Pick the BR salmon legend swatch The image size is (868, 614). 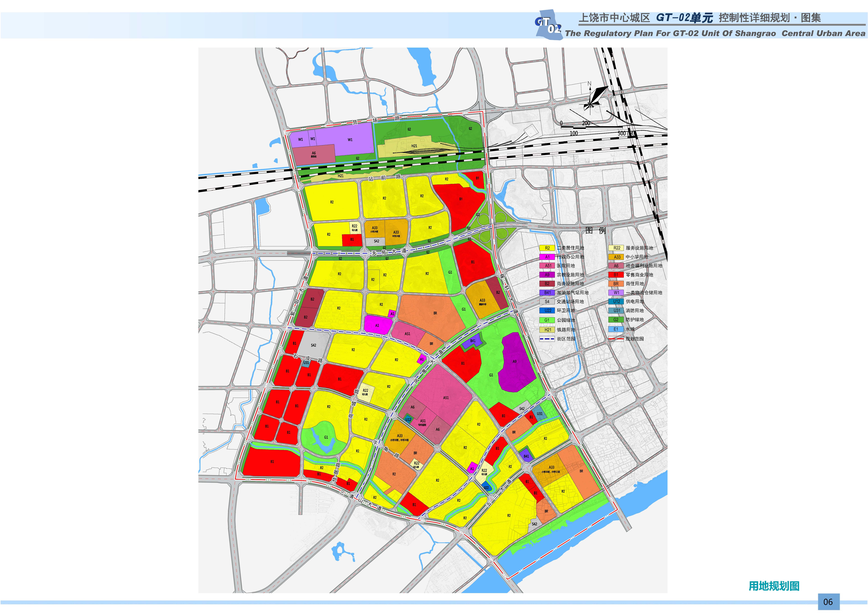pyautogui.click(x=616, y=284)
